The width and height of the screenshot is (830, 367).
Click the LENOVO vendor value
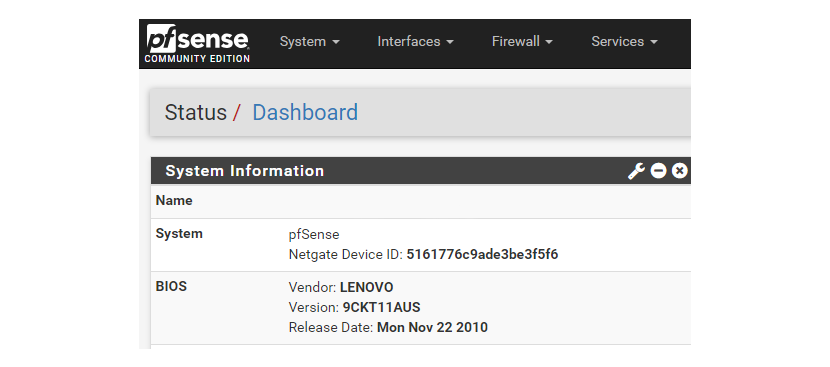tap(367, 288)
